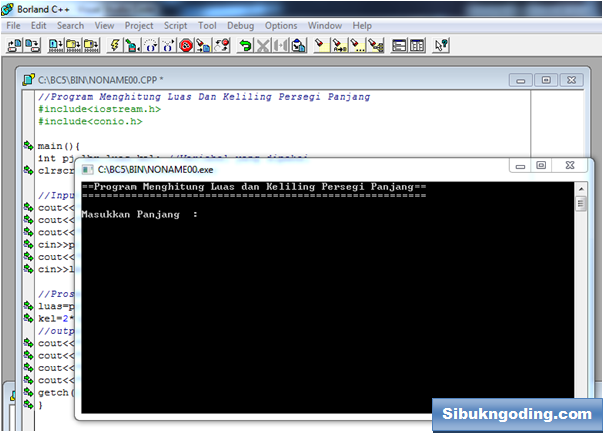
Task: Click the gutter marker beside the getch( line
Action: [28, 392]
